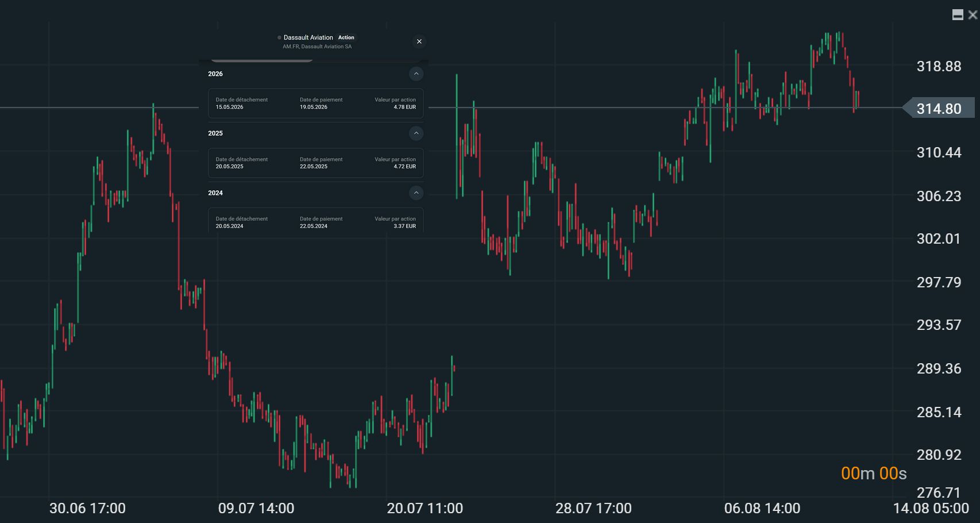The width and height of the screenshot is (980, 523).
Task: Collapse the 2026 dividend section
Action: tap(416, 74)
